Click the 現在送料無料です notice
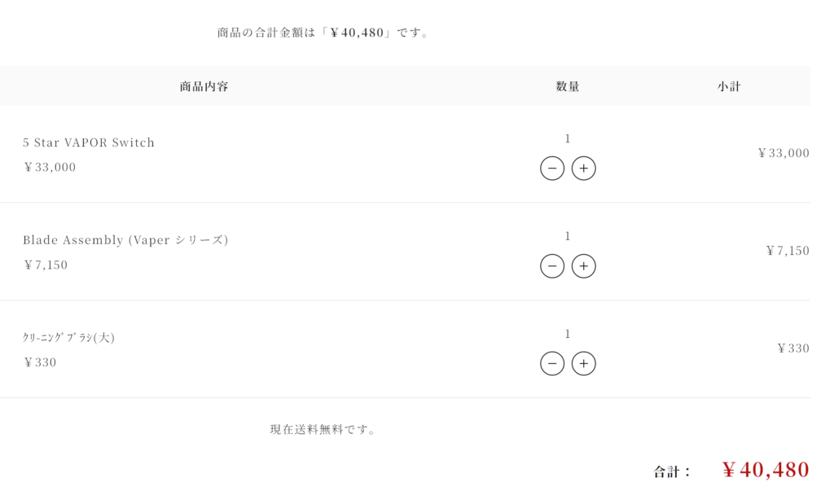 click(x=323, y=429)
